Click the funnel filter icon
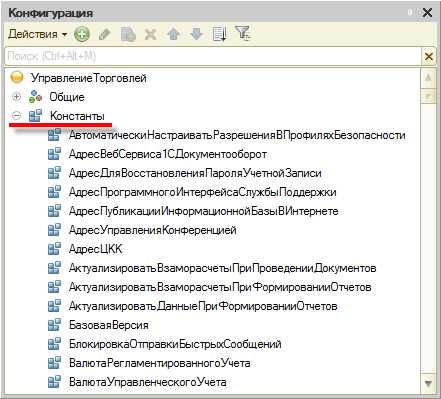 (243, 33)
